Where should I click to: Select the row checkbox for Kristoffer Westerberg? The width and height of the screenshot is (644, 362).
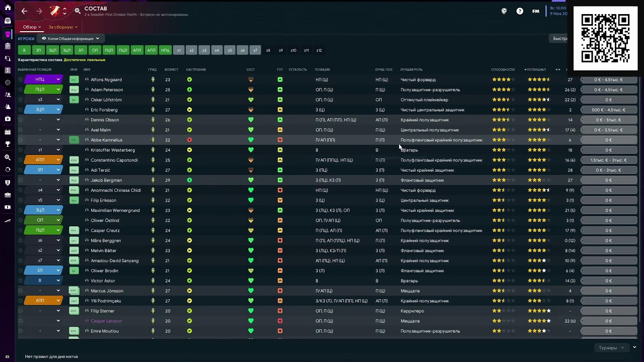[x=21, y=150]
